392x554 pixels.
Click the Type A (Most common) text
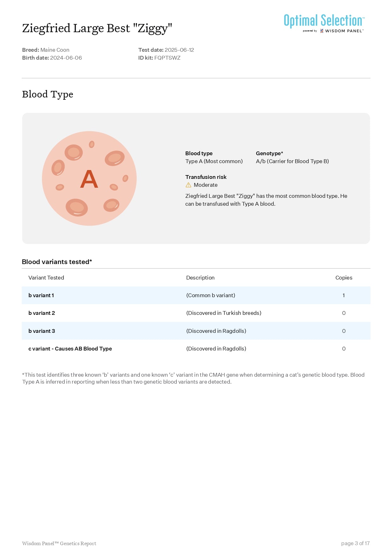tap(214, 161)
